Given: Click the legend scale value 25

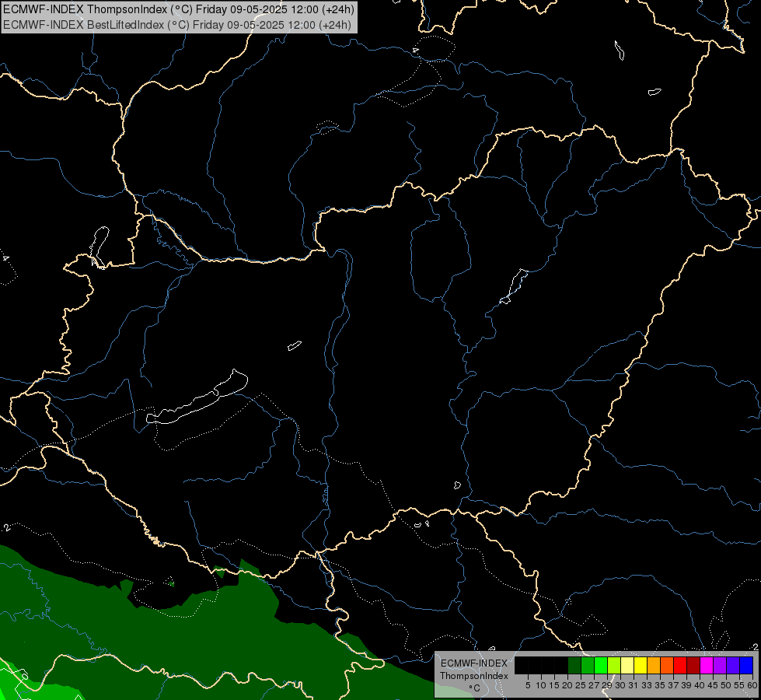Looking at the screenshot, I should (581, 685).
